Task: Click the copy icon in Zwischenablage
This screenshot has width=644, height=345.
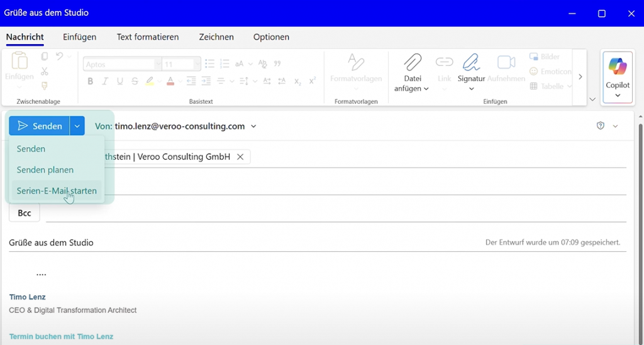Action: (x=45, y=56)
